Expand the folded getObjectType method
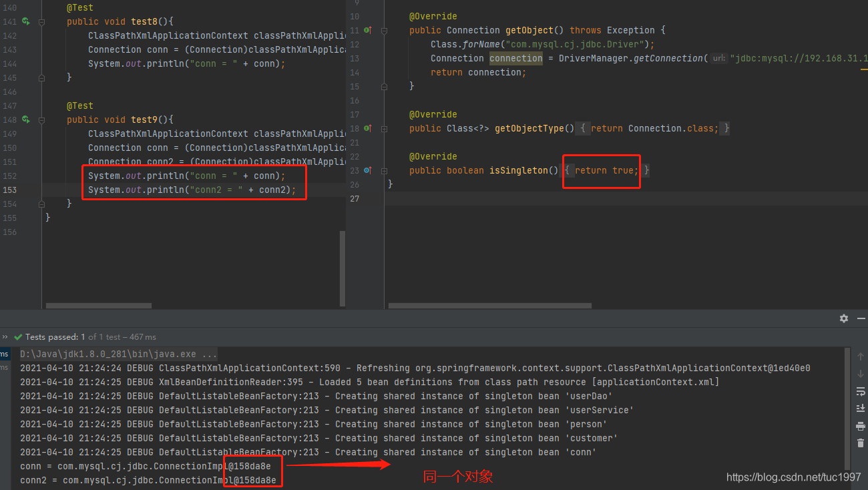The image size is (868, 490). [x=384, y=128]
